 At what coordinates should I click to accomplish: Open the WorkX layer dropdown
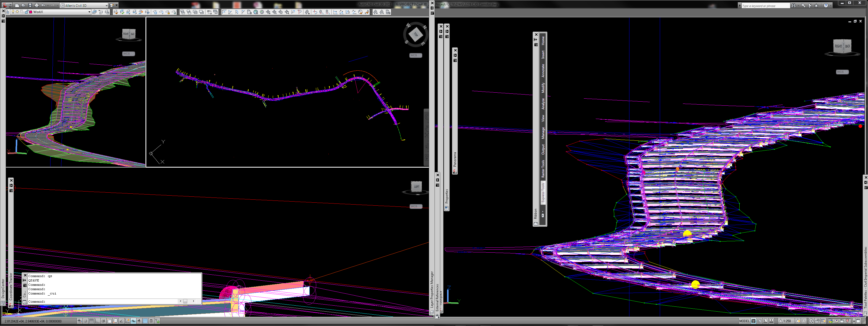pos(50,12)
